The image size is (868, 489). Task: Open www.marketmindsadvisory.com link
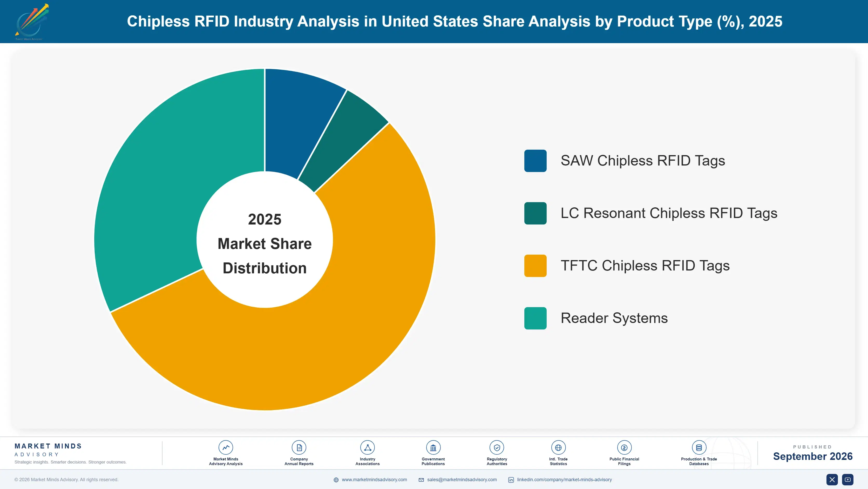[x=374, y=480]
